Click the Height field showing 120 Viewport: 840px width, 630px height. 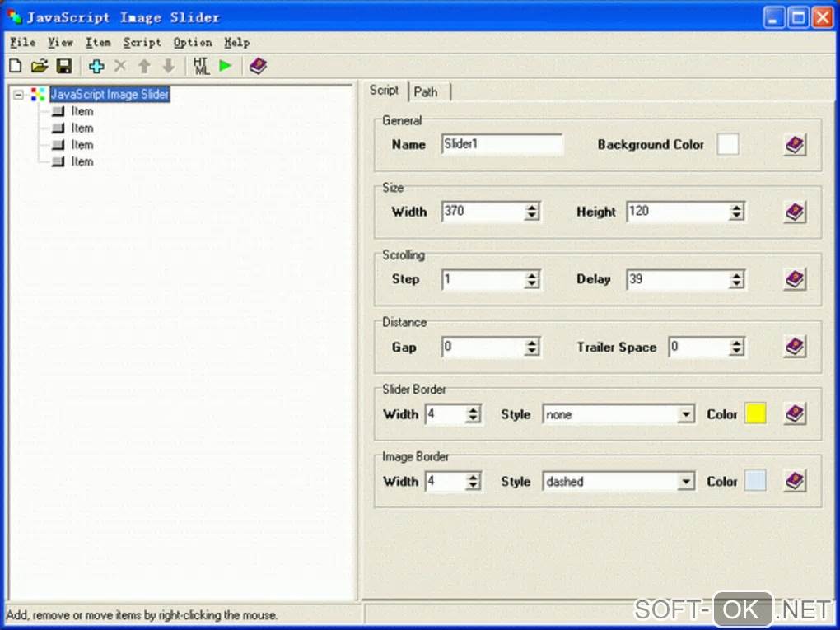click(x=678, y=212)
